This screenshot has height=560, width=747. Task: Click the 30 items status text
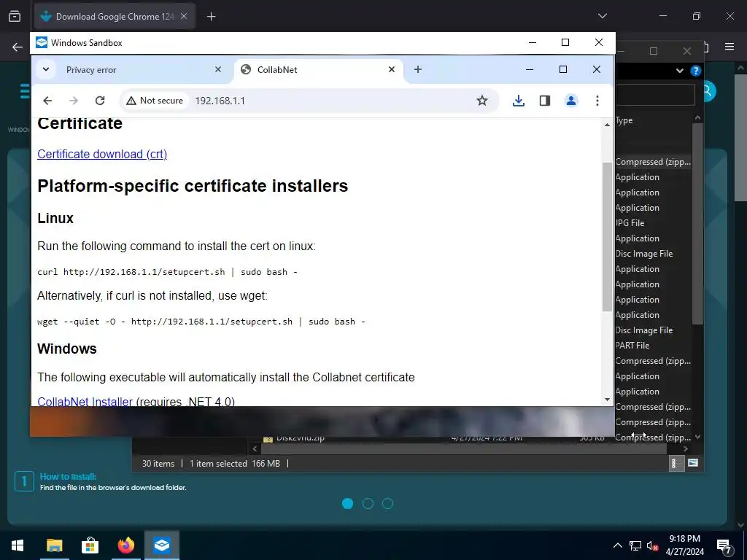(158, 463)
